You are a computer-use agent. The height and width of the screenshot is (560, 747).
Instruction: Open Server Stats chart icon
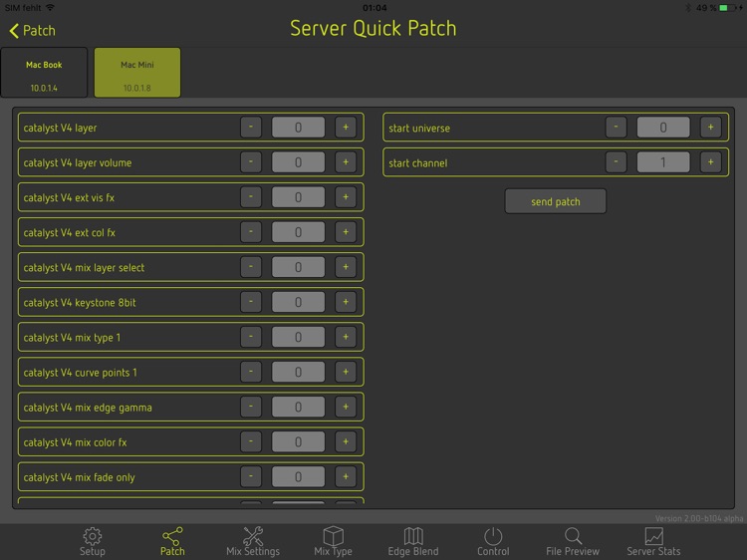(x=653, y=536)
